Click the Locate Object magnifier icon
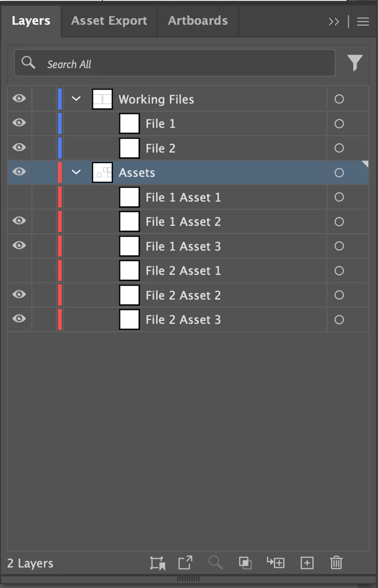Viewport: 378px width, 588px height. [x=216, y=563]
